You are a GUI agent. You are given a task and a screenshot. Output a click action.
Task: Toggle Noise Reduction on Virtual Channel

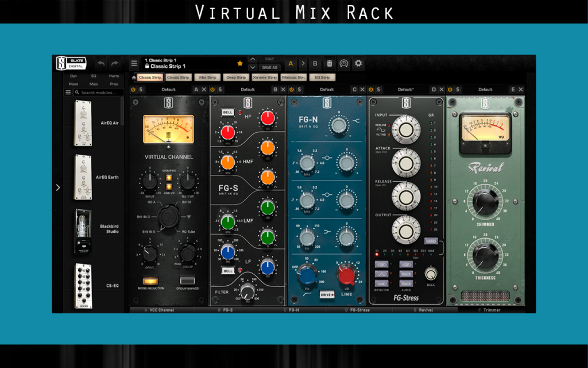click(150, 281)
